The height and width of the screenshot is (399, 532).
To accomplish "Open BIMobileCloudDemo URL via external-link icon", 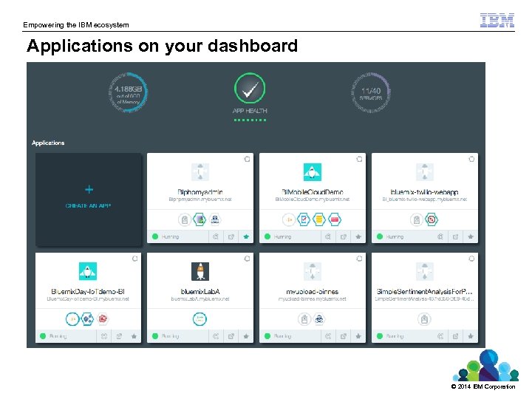I will point(344,236).
